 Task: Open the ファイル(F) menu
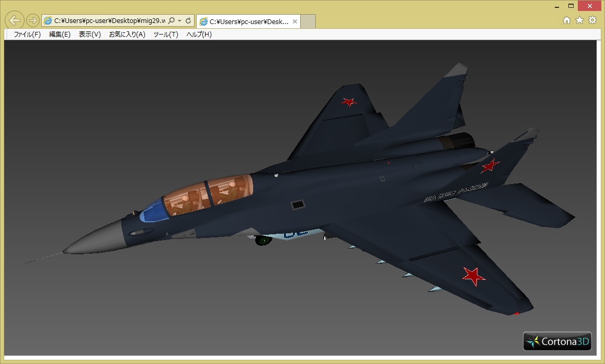pos(27,35)
